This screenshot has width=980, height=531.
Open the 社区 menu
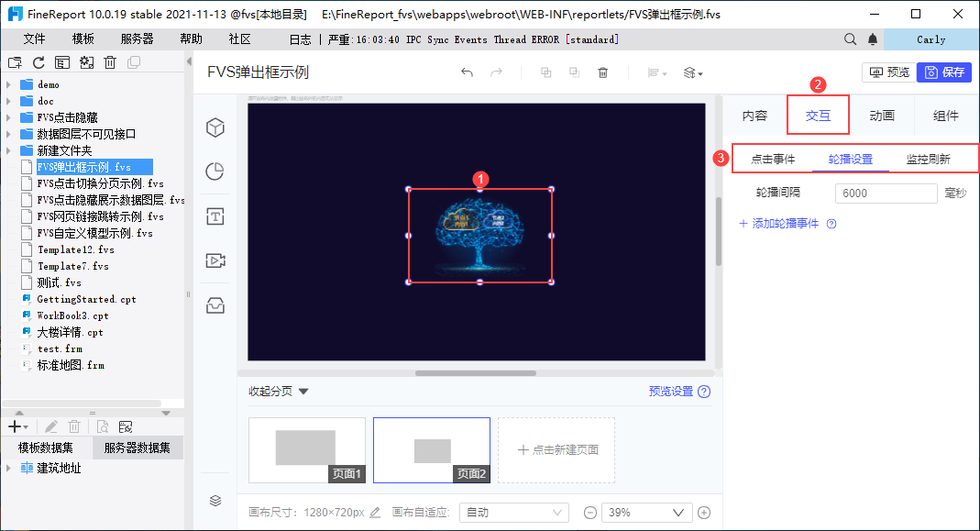pos(239,39)
